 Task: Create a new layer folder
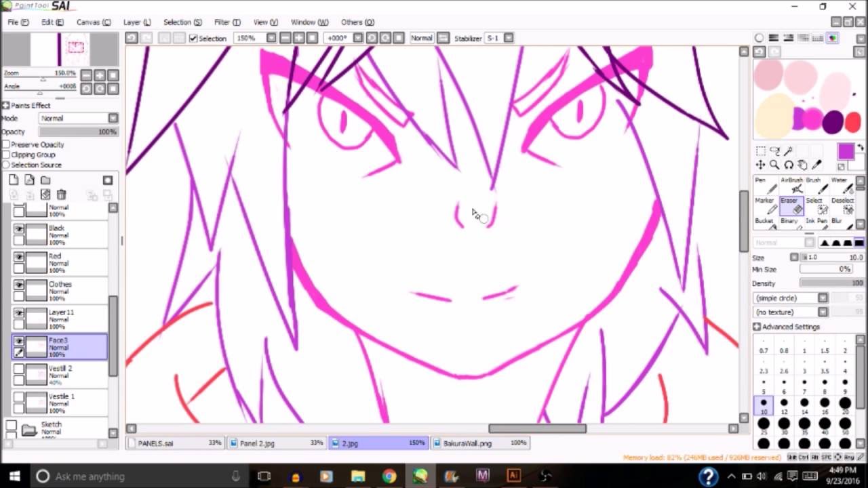pos(45,180)
